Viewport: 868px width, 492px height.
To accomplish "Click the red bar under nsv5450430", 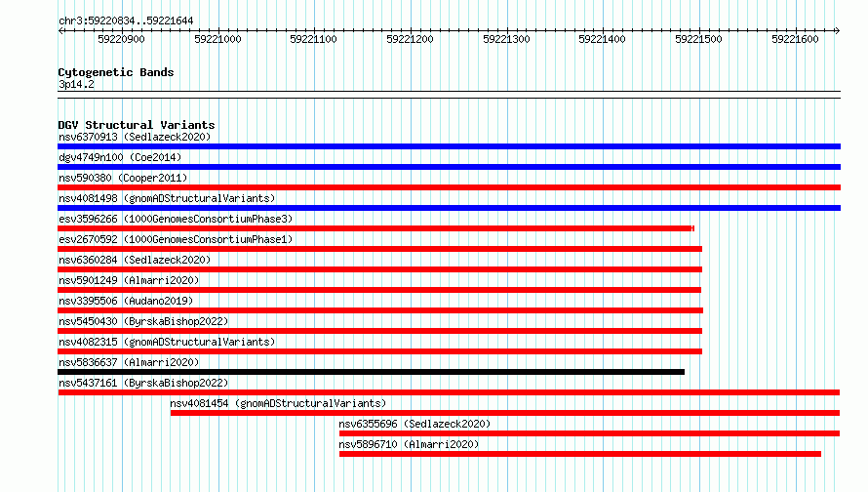I will coord(379,331).
